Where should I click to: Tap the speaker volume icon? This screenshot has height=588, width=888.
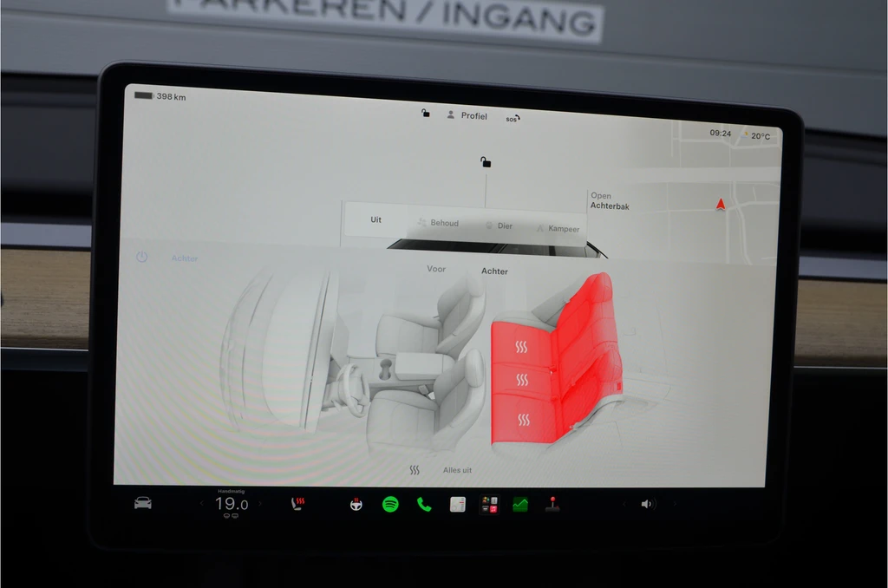tap(647, 504)
